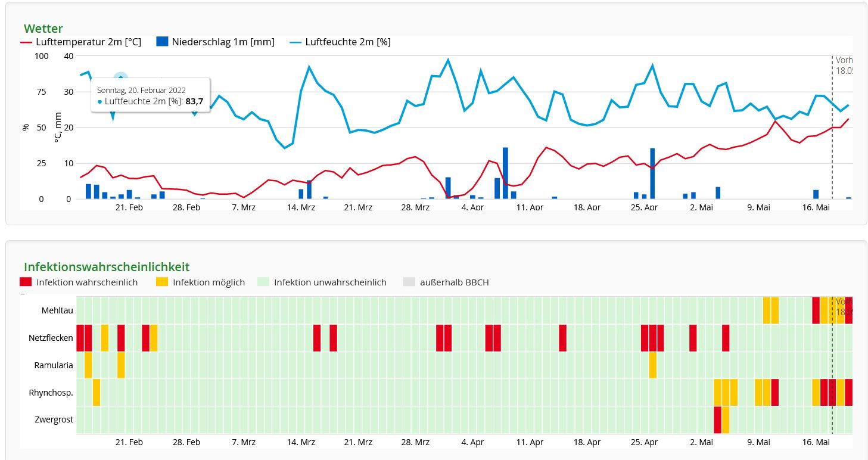
Task: Click the Infektionswahrscheinlichkeit section heading
Action: 107,267
